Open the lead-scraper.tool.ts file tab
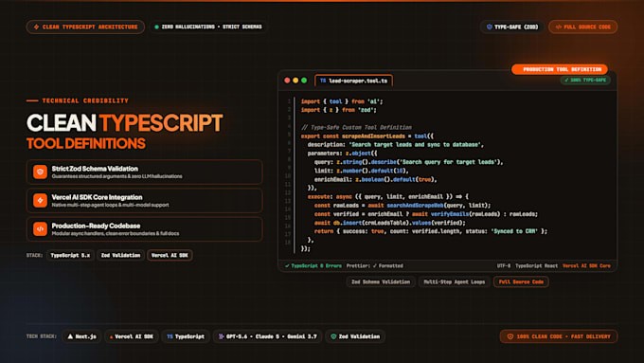644x363 pixels. (353, 81)
